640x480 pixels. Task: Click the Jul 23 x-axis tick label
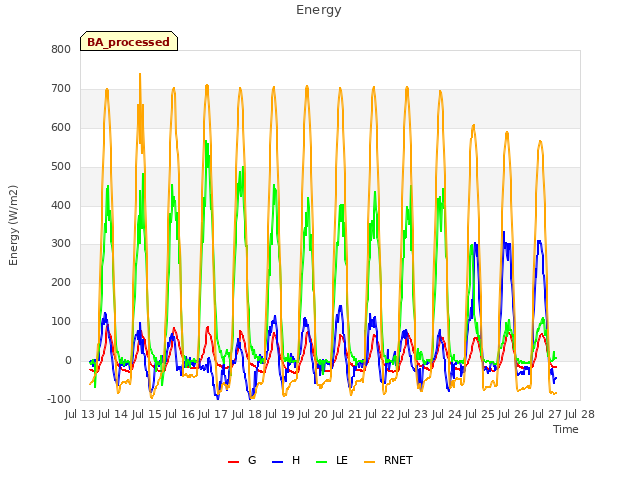[413, 414]
